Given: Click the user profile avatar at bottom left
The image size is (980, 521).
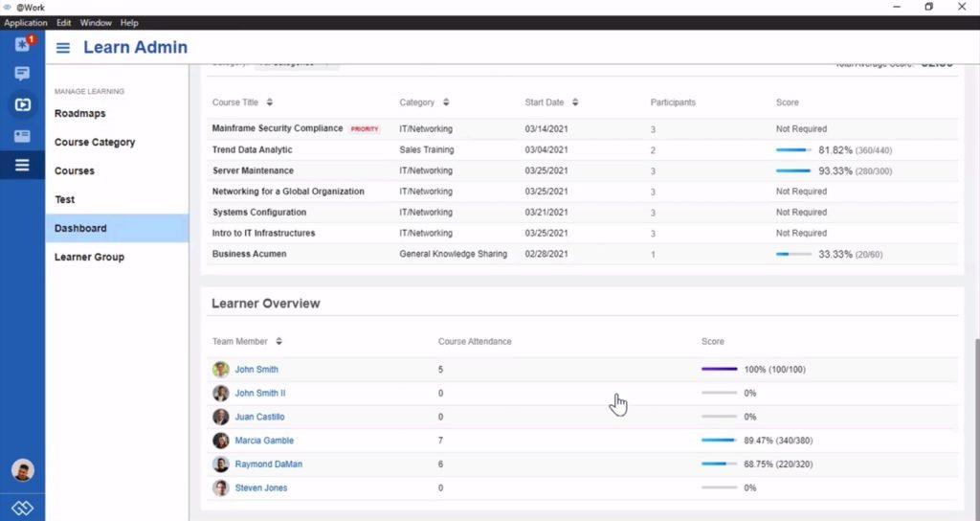Looking at the screenshot, I should pos(22,470).
